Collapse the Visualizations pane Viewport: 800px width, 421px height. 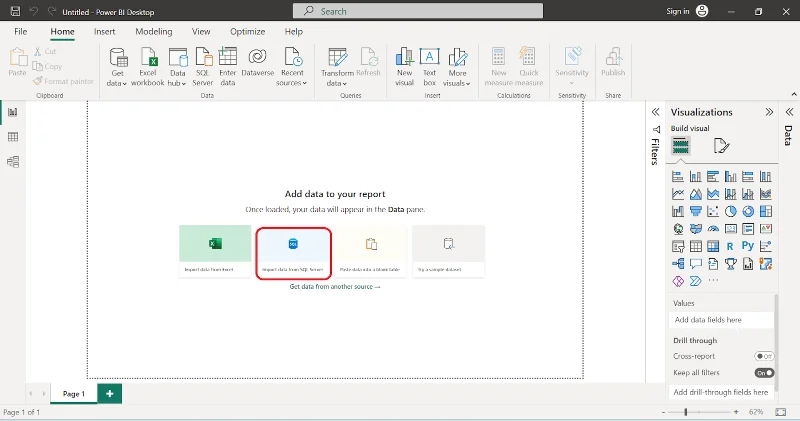(769, 112)
